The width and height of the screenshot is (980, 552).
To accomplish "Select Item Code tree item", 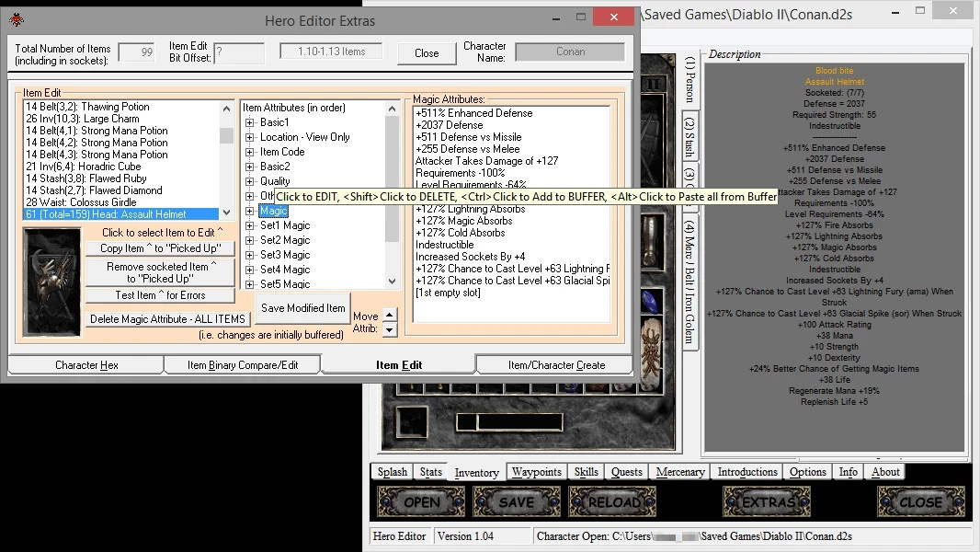I will [x=282, y=152].
